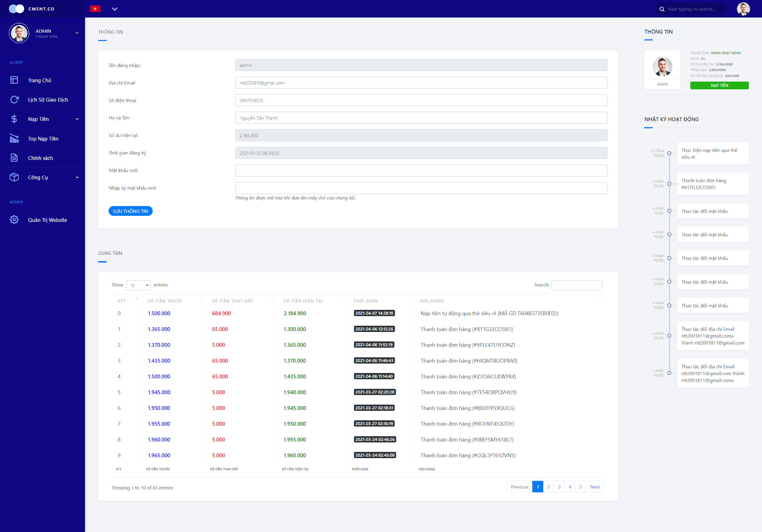Click the Lịch Sử Giao Dịch refresh icon
Image resolution: width=762 pixels, height=532 pixels.
[14, 99]
